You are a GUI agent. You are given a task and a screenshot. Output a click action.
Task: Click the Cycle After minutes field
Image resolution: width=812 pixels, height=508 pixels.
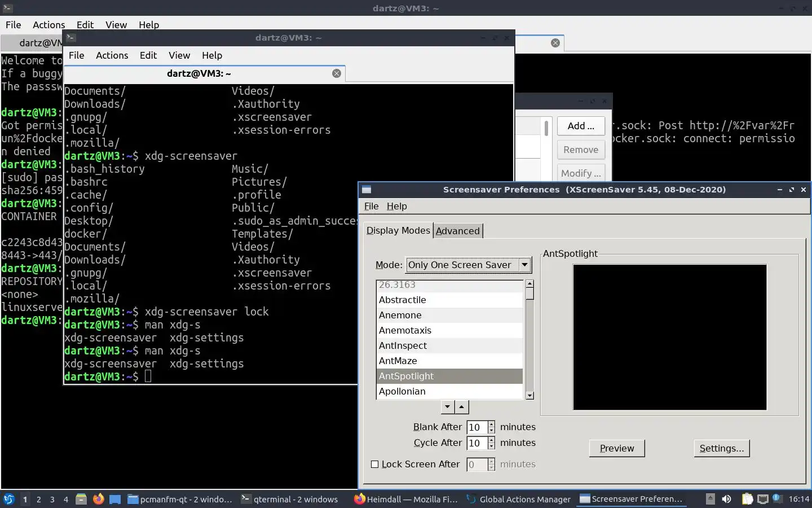tap(477, 443)
